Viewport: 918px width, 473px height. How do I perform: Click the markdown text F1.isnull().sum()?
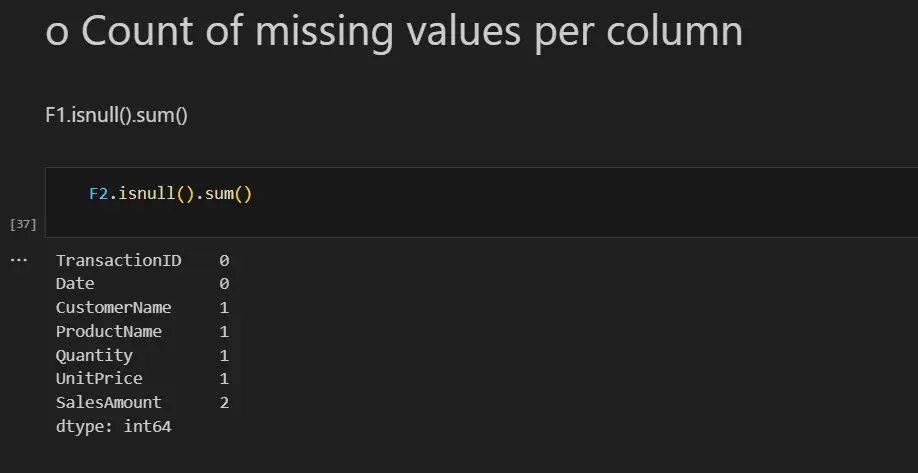coord(117,115)
